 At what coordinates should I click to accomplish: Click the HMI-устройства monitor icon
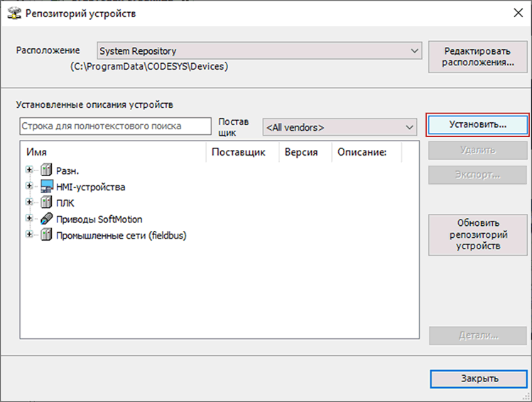[46, 186]
